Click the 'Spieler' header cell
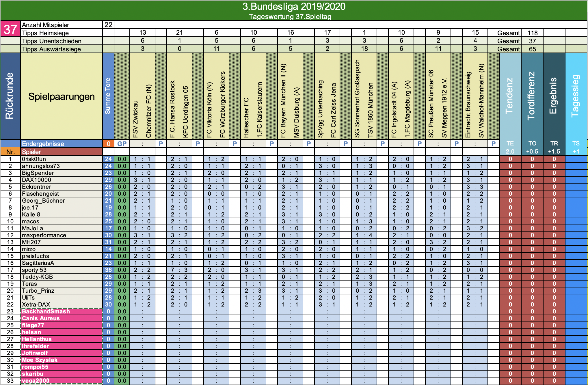Screen dimensions: 588x385 (61, 152)
